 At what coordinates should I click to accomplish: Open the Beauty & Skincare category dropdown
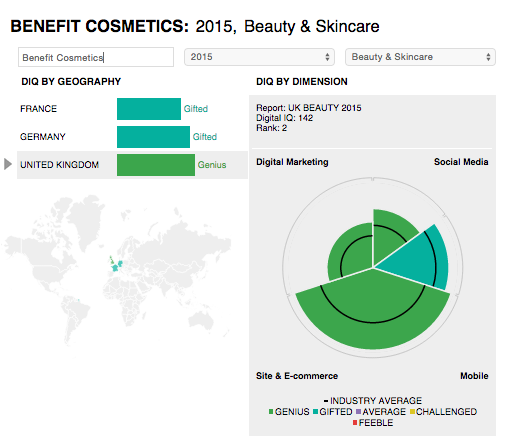coord(420,57)
